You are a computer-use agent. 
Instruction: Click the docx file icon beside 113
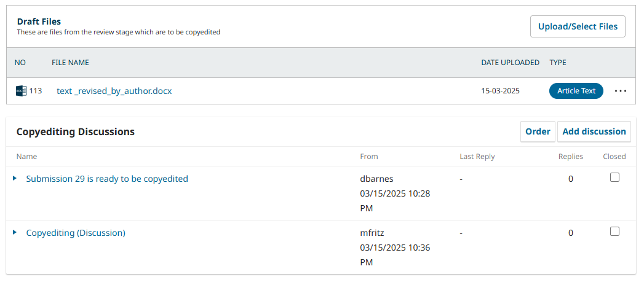coord(21,91)
